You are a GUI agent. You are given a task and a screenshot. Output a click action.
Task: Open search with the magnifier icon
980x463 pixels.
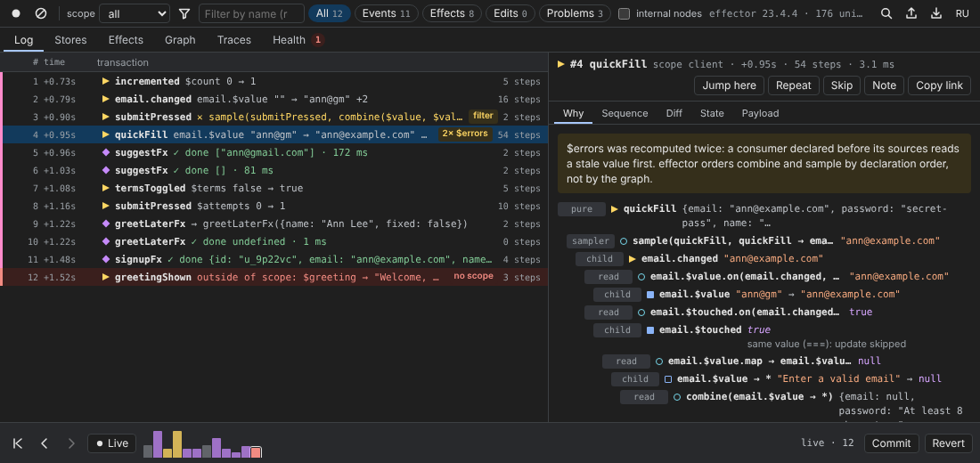click(x=886, y=13)
